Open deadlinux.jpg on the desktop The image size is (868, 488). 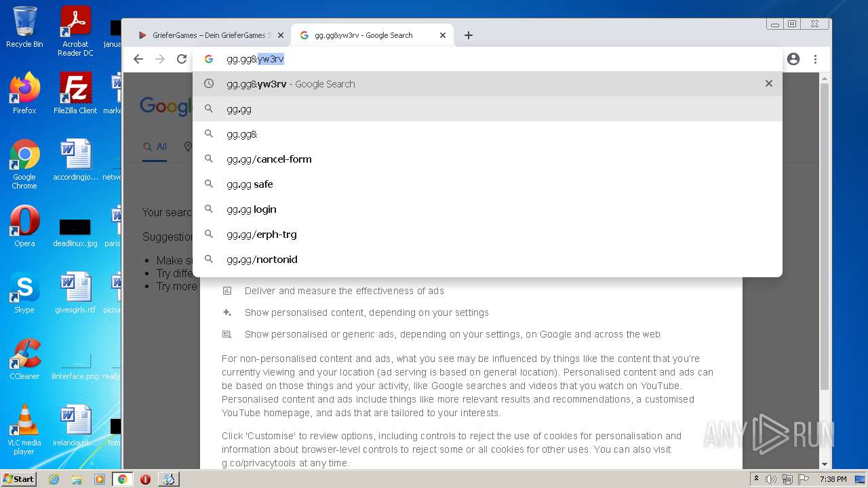[x=75, y=232]
